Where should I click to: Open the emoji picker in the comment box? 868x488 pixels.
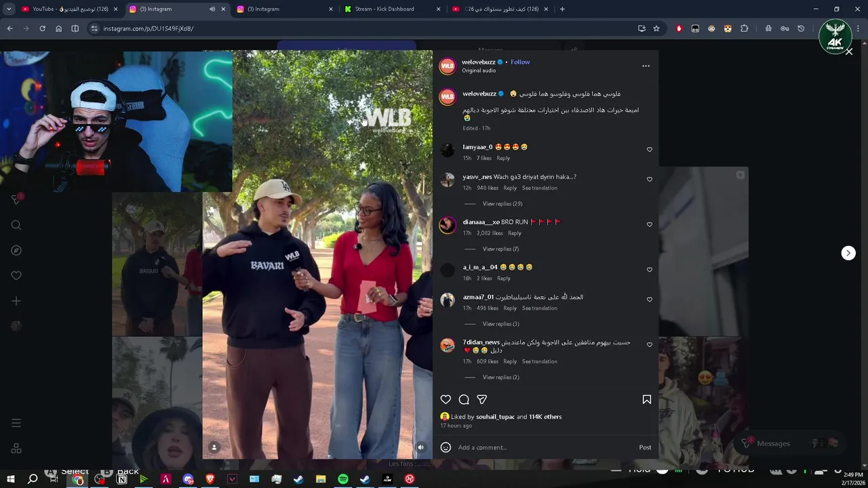(x=446, y=447)
